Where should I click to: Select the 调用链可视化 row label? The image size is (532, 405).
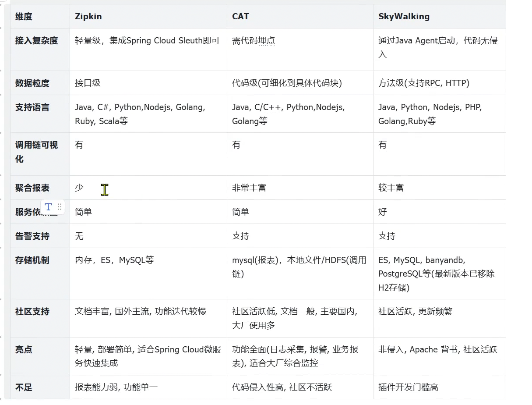(x=36, y=152)
